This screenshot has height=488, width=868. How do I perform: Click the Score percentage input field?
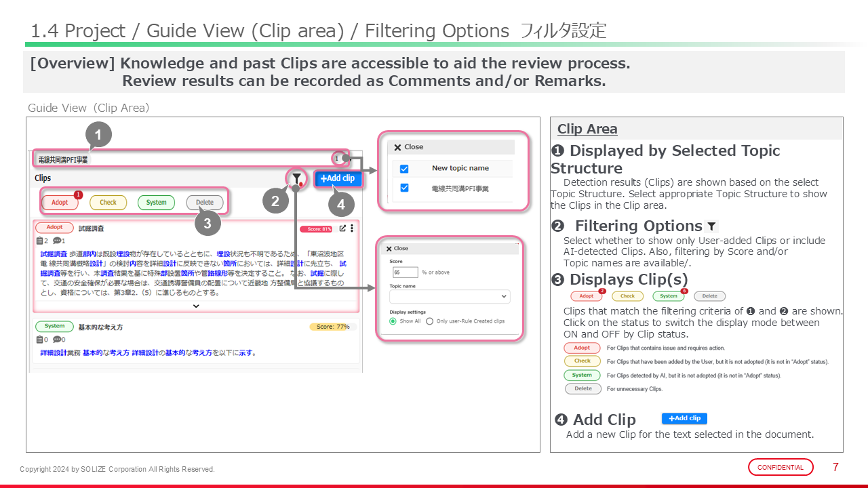pos(405,272)
